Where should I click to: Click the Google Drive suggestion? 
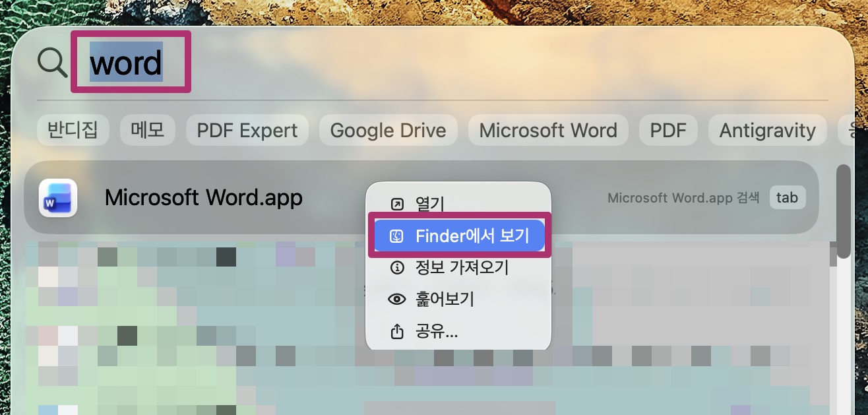click(388, 130)
